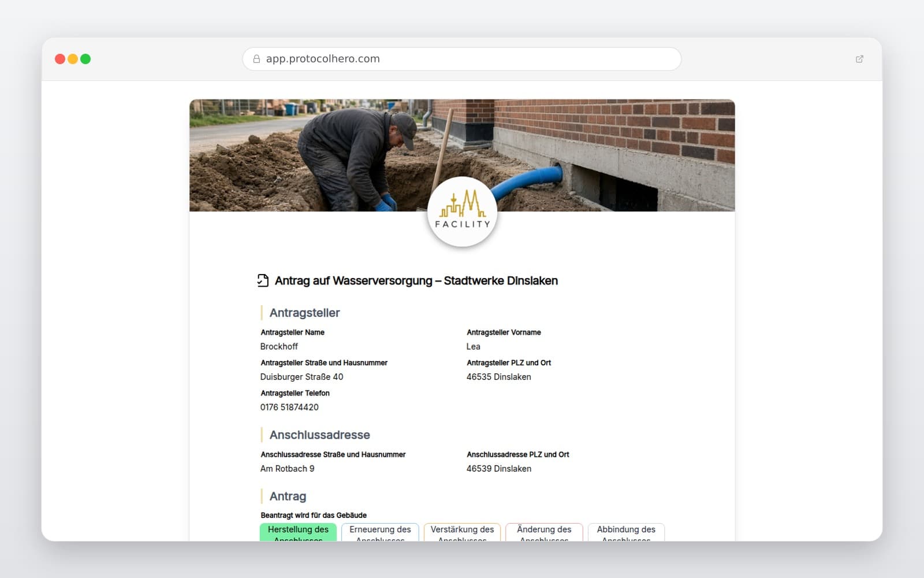
Task: Select Änderung des Anschlusses option
Action: click(x=544, y=532)
